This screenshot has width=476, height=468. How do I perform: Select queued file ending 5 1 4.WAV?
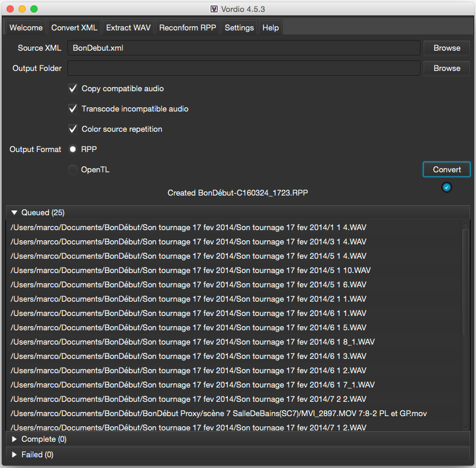233,256
